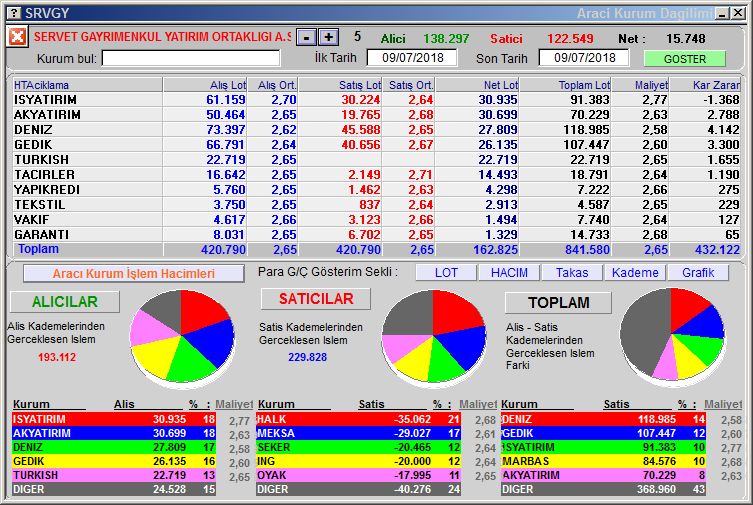The width and height of the screenshot is (753, 505).
Task: Open the Kademe view
Action: tap(635, 273)
